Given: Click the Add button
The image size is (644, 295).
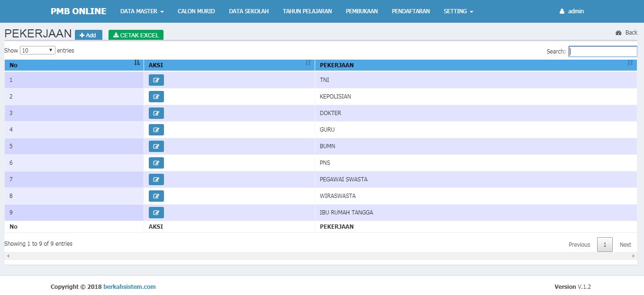Looking at the screenshot, I should click(89, 35).
